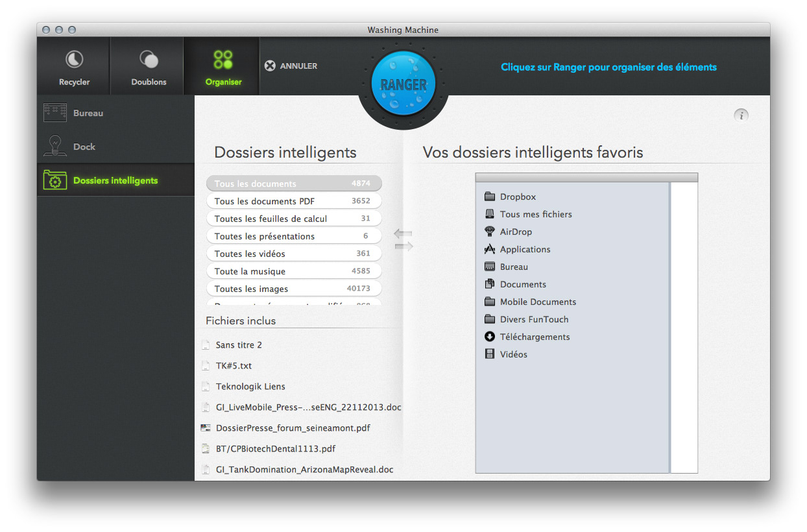The width and height of the screenshot is (807, 532).
Task: Click the Organiser green circles icon
Action: click(223, 60)
